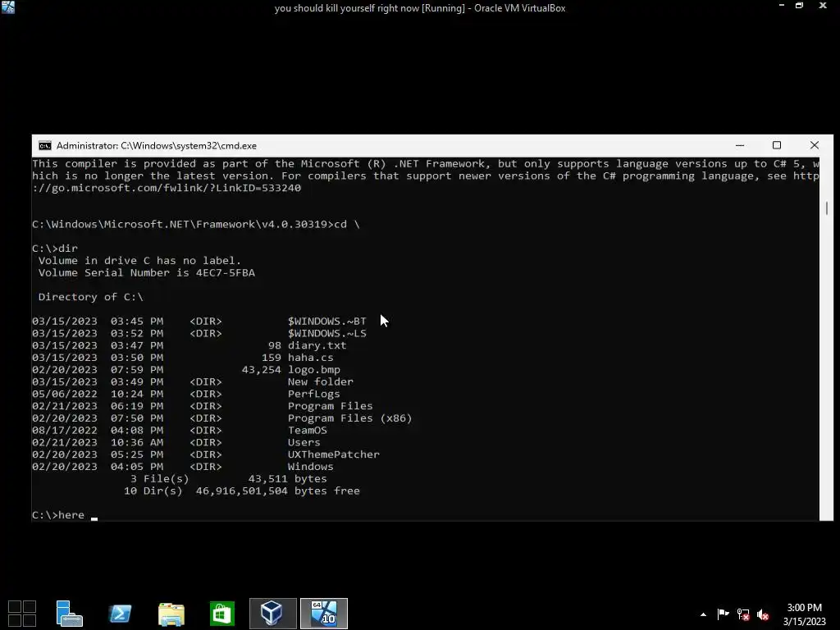Open the cmd.exe window system menu icon
840x630 pixels.
[x=45, y=146]
